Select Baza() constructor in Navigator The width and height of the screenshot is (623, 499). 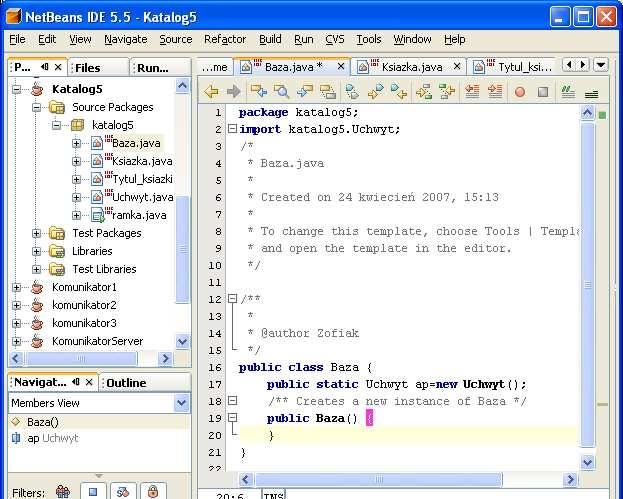[43, 422]
